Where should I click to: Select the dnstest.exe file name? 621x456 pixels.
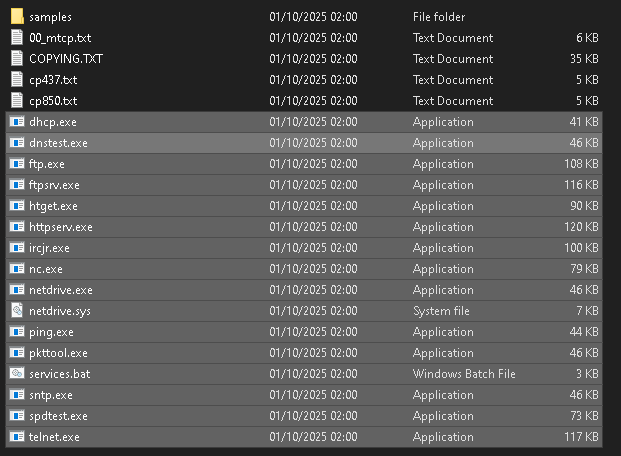coord(58,143)
